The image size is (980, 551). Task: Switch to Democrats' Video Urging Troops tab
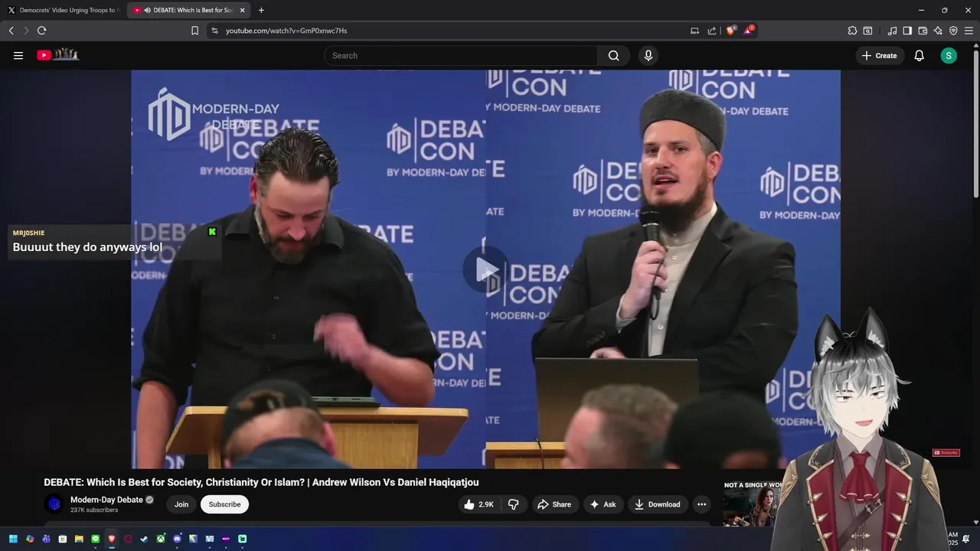(63, 10)
